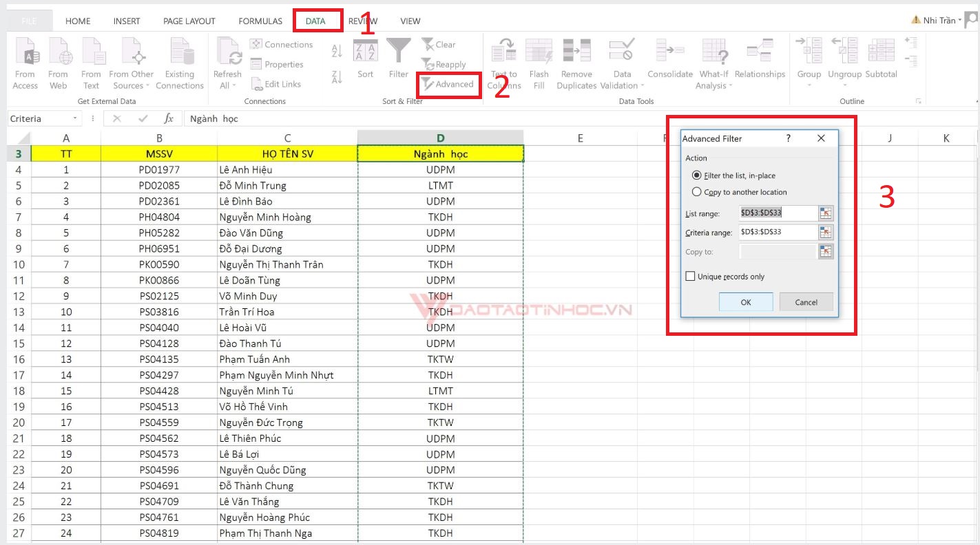Enable Unique records only
This screenshot has width=980, height=545.
pos(690,275)
